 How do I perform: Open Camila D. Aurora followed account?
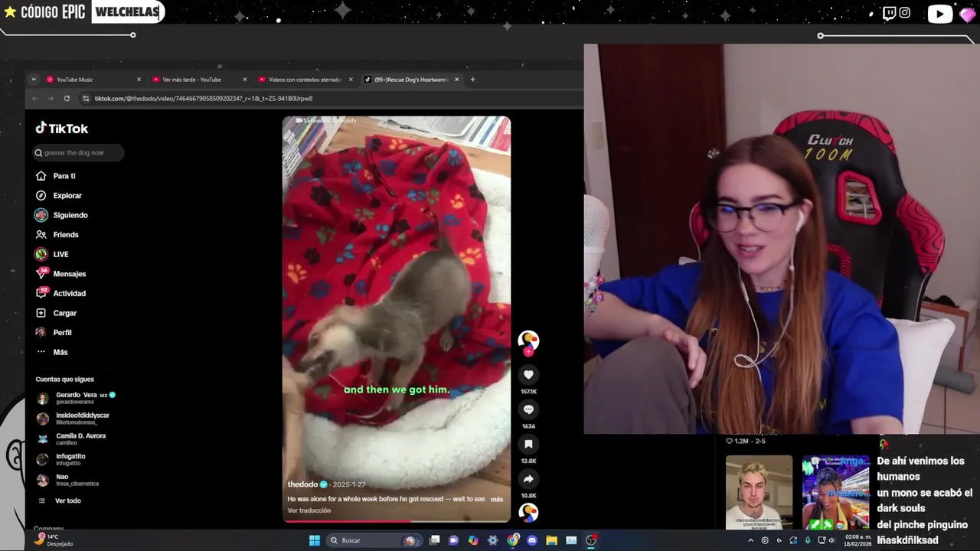click(71, 439)
